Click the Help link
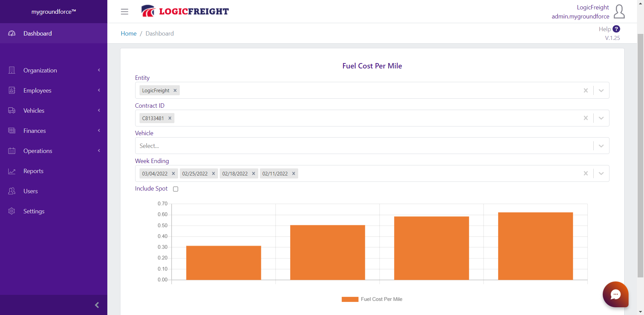 click(x=605, y=29)
